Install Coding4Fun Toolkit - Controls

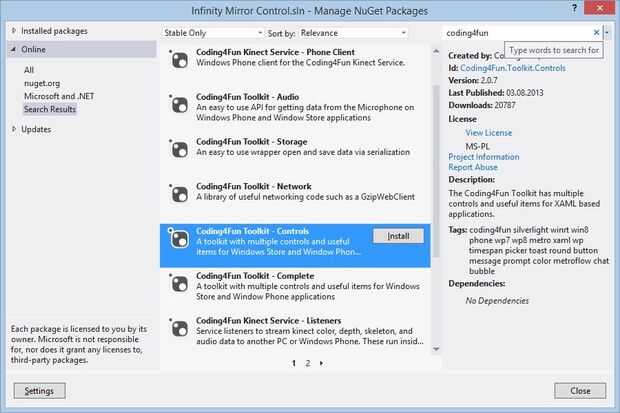click(398, 236)
